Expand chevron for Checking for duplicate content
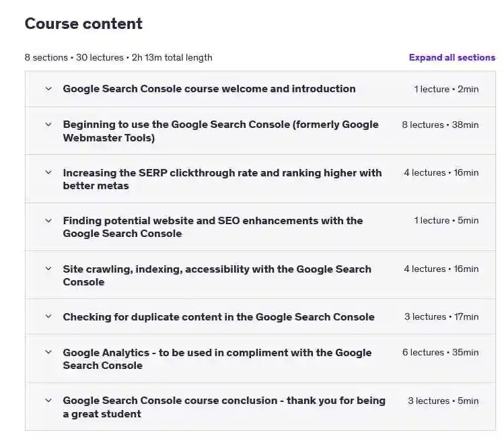This screenshot has height=441, width=504. point(48,316)
